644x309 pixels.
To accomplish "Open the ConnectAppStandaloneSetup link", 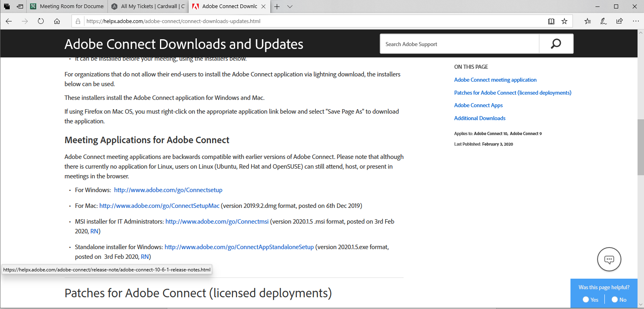I will 239,247.
